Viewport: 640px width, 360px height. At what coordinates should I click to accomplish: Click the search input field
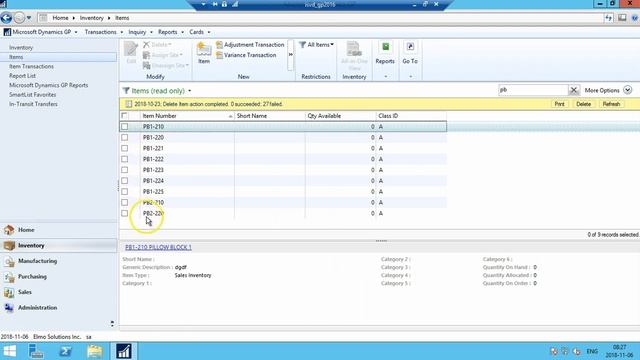(x=533, y=90)
